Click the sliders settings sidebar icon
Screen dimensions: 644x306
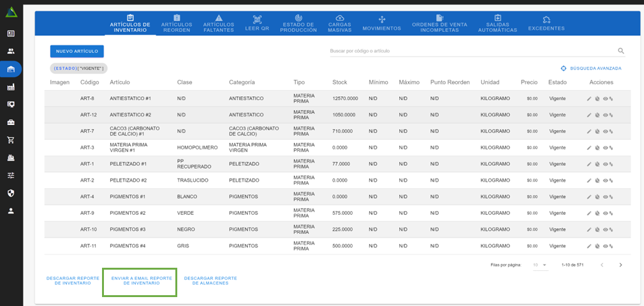point(11,175)
